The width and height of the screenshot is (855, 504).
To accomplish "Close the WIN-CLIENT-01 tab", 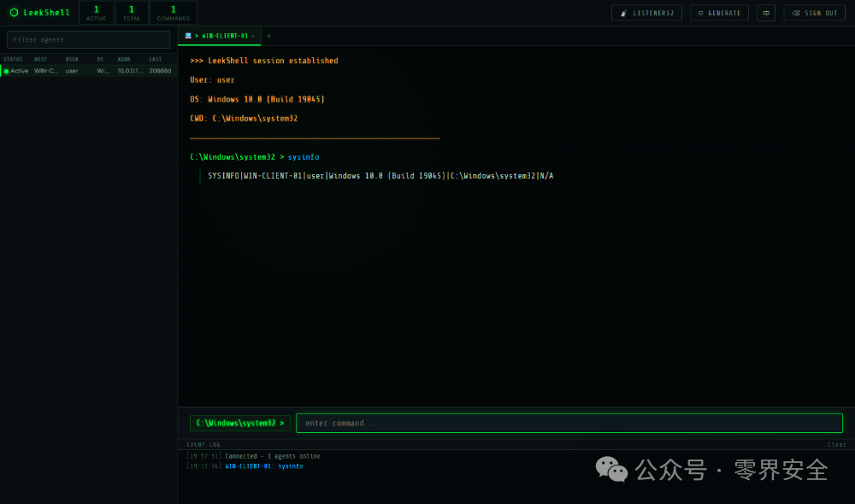I will pyautogui.click(x=253, y=37).
